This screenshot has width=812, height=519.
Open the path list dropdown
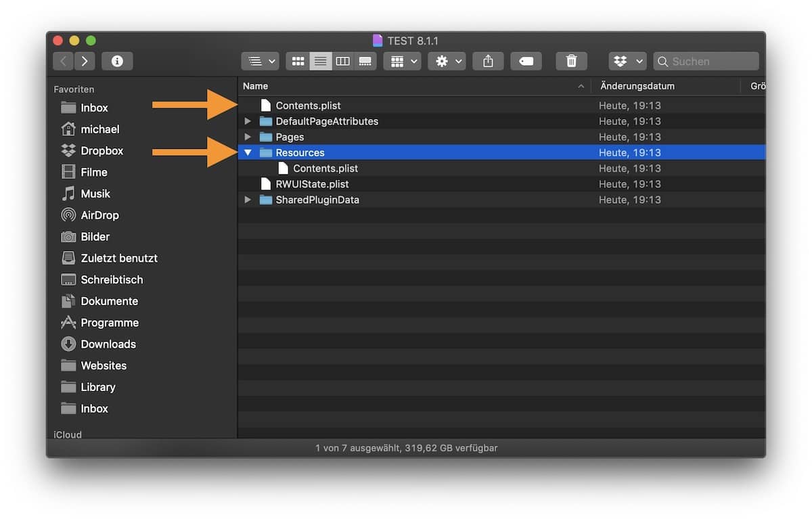tap(260, 61)
